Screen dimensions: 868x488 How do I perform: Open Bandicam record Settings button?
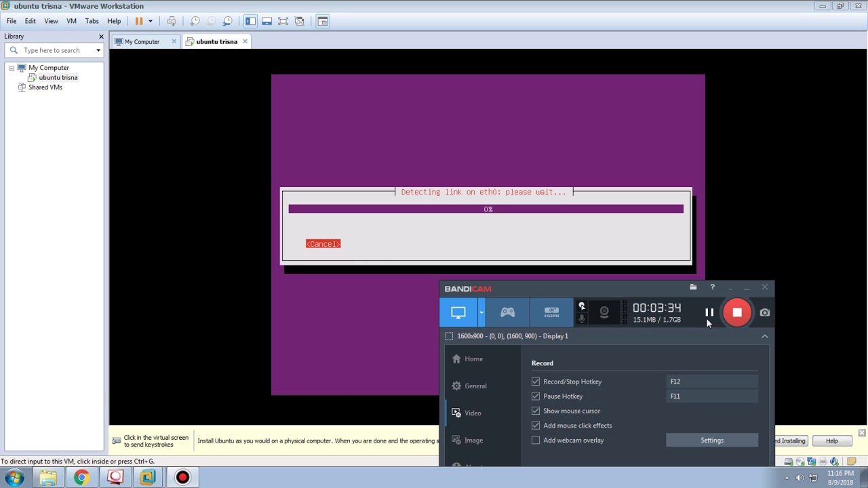pos(712,441)
